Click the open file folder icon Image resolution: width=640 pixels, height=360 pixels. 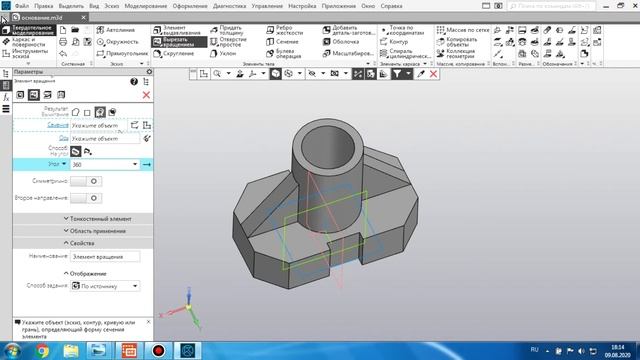75,30
